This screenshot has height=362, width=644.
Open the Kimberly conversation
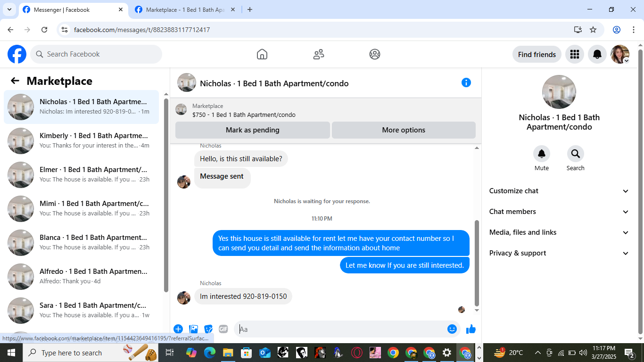click(x=82, y=140)
